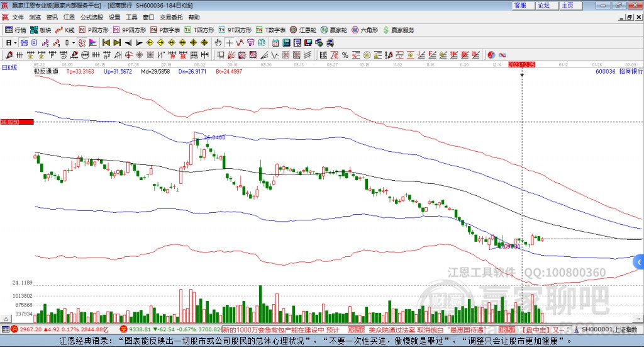Open the T四方形 tool
This screenshot has height=347, width=644.
(x=199, y=30)
